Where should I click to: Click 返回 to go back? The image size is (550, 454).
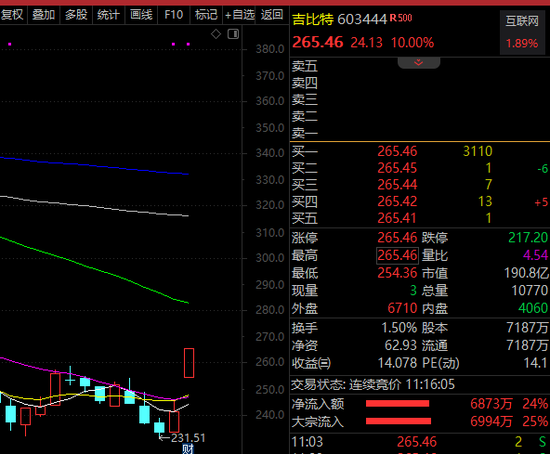(272, 15)
